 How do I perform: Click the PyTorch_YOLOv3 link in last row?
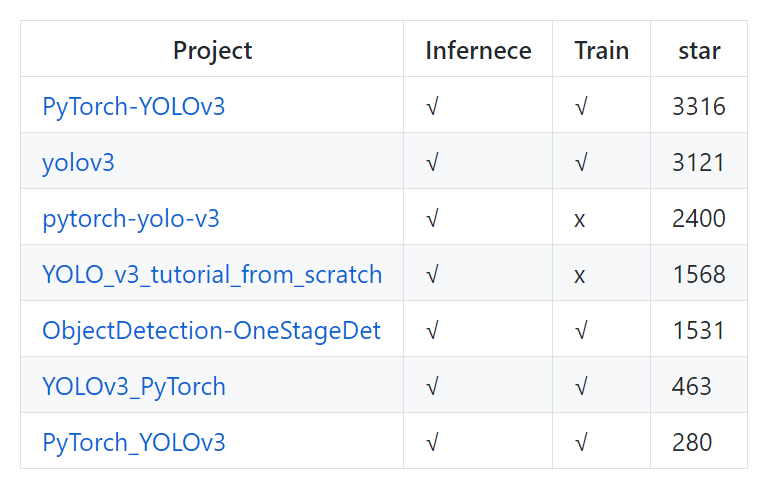tap(133, 442)
